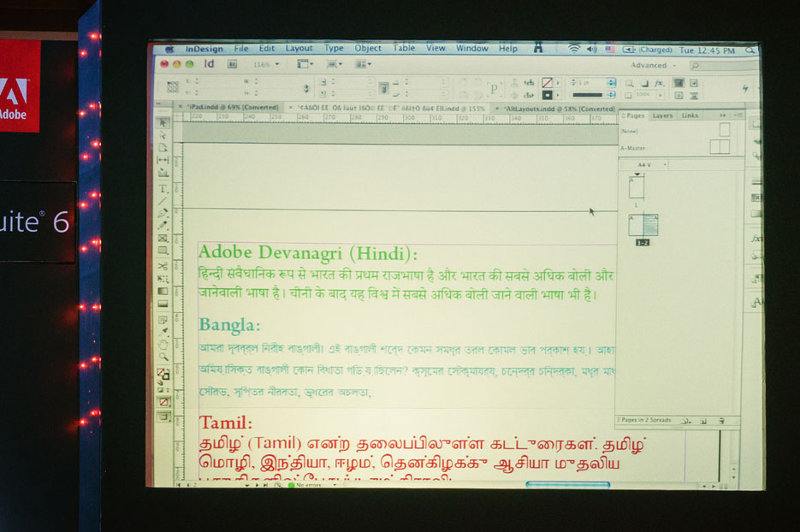The height and width of the screenshot is (532, 800).
Task: Select the Gradient Feather tool
Action: click(x=163, y=304)
